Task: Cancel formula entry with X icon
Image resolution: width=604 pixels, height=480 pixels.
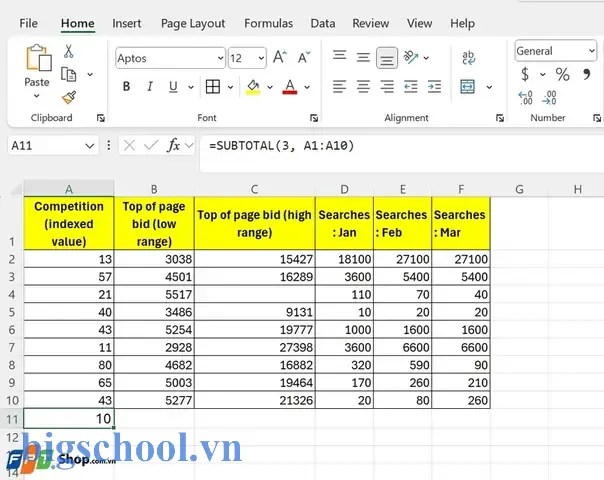Action: point(129,145)
